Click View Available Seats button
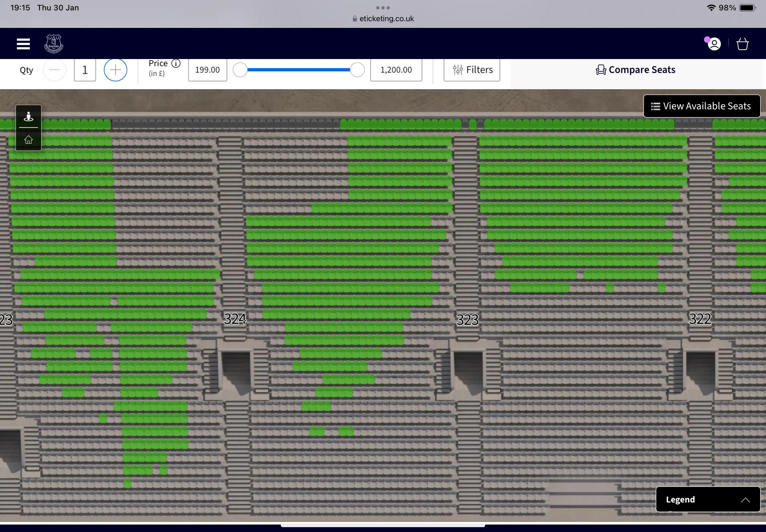 point(702,106)
